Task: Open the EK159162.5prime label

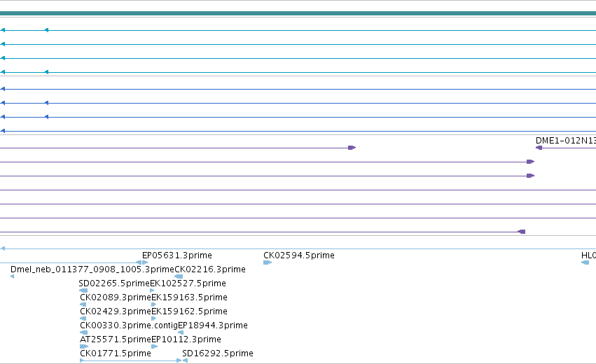Action: point(189,311)
